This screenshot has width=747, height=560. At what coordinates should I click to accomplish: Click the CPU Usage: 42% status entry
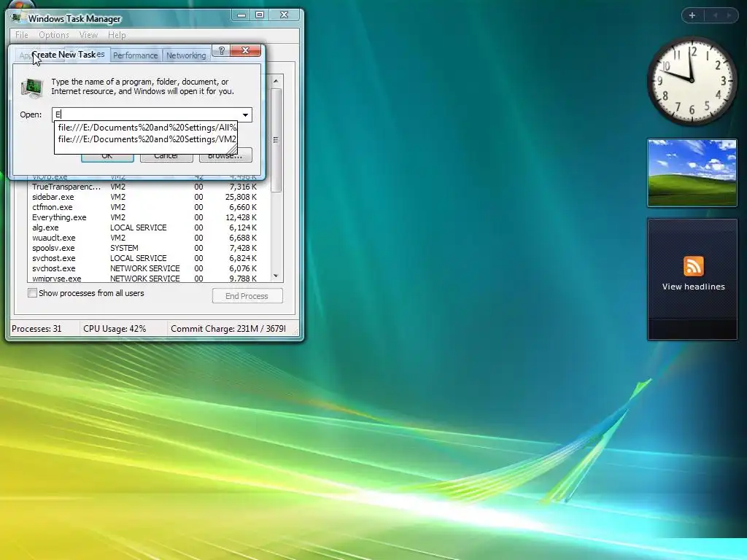click(x=115, y=329)
